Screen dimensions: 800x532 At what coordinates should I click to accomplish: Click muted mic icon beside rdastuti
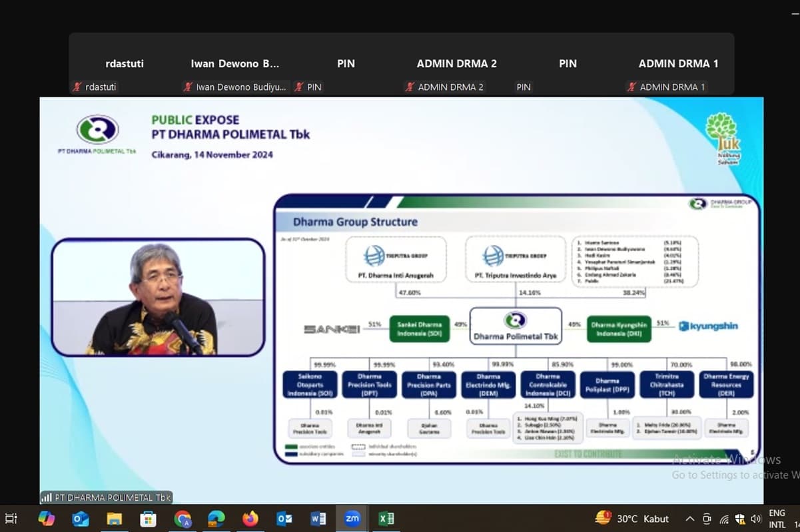[77, 87]
